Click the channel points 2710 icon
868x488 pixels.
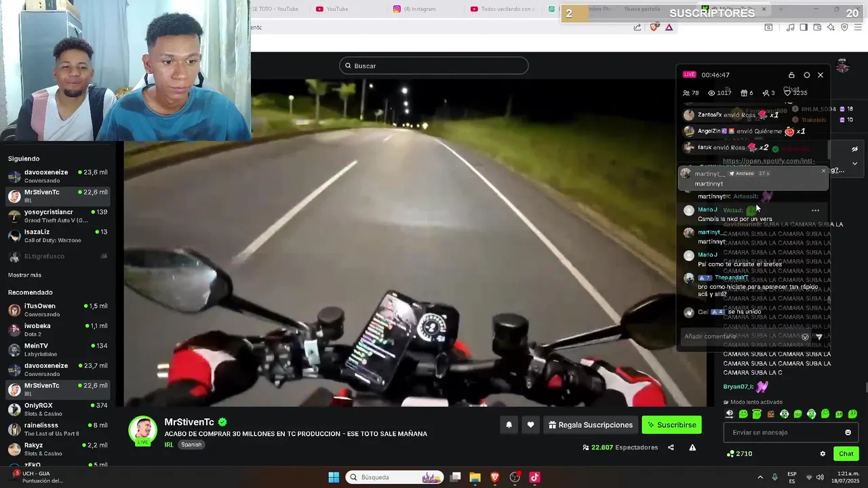(730, 453)
